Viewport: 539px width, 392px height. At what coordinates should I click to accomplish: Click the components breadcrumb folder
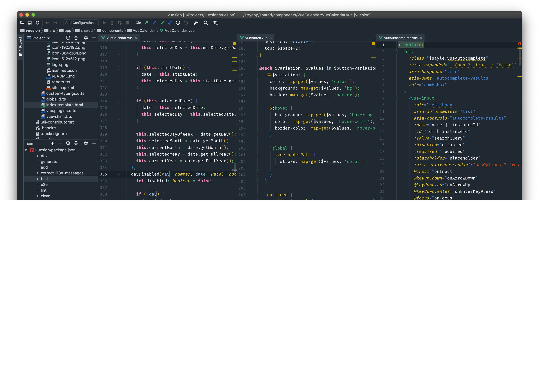(x=112, y=30)
